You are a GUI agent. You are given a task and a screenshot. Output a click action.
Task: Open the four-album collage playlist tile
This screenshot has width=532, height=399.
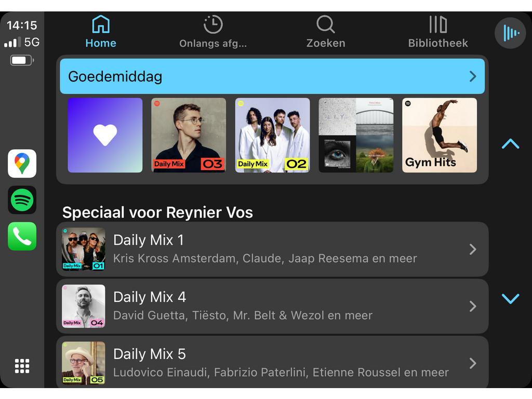pos(356,135)
